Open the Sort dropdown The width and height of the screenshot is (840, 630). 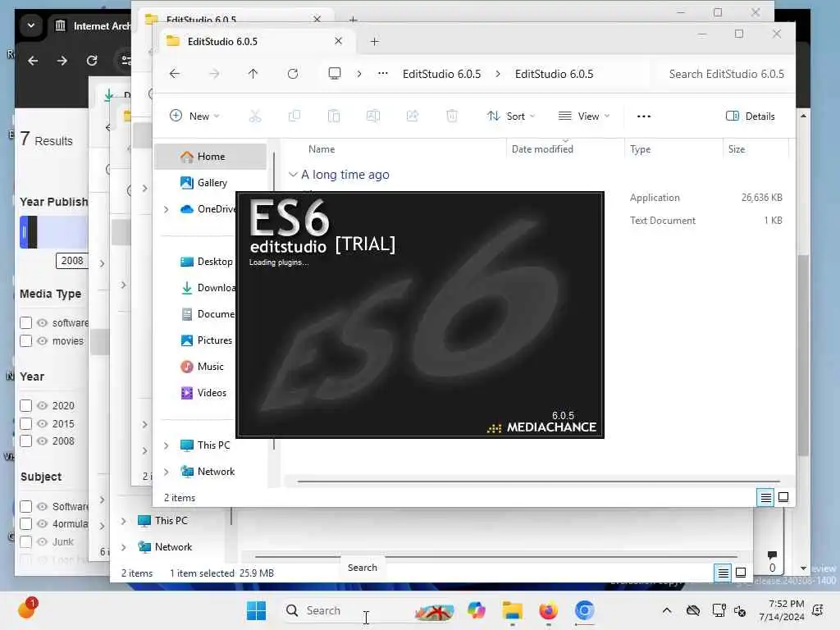[x=511, y=116]
